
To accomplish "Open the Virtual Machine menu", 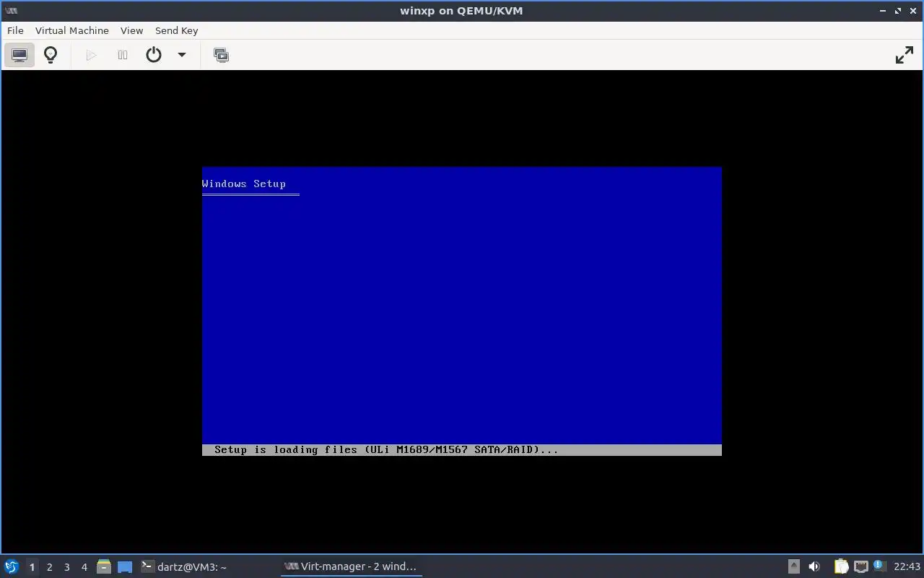I will point(72,30).
